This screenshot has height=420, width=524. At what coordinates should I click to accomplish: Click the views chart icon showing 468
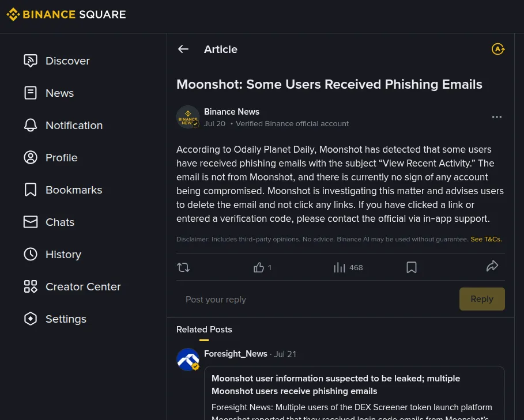339,267
